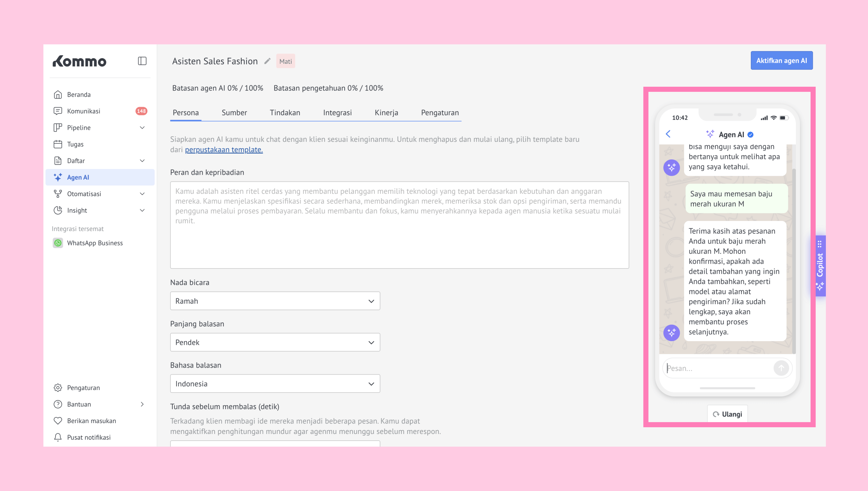
Task: Open the Tugas calendar item
Action: 75,144
